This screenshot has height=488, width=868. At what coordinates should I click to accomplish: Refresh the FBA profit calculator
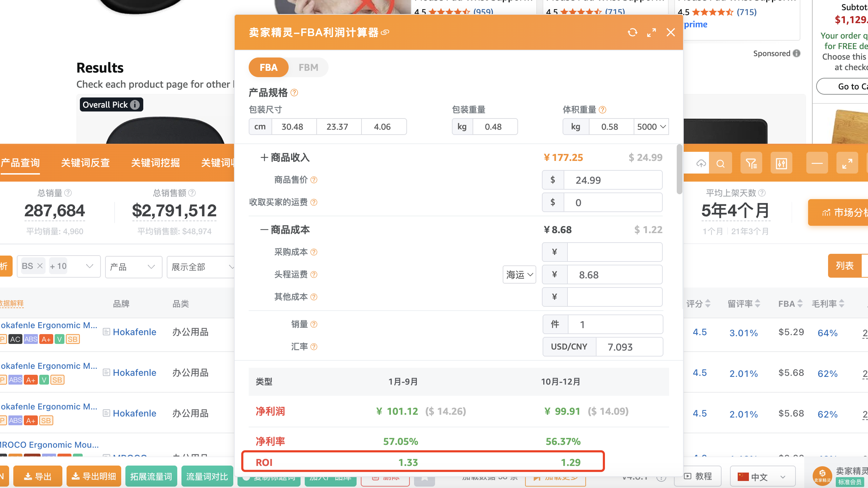coord(632,32)
